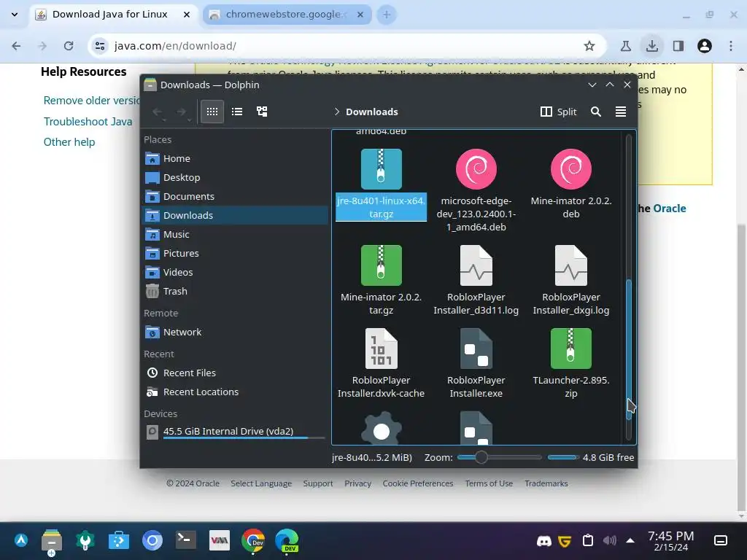The width and height of the screenshot is (747, 560).
Task: Select RobloxPlayerInstaller_dxgi.log file icon
Action: (570, 265)
